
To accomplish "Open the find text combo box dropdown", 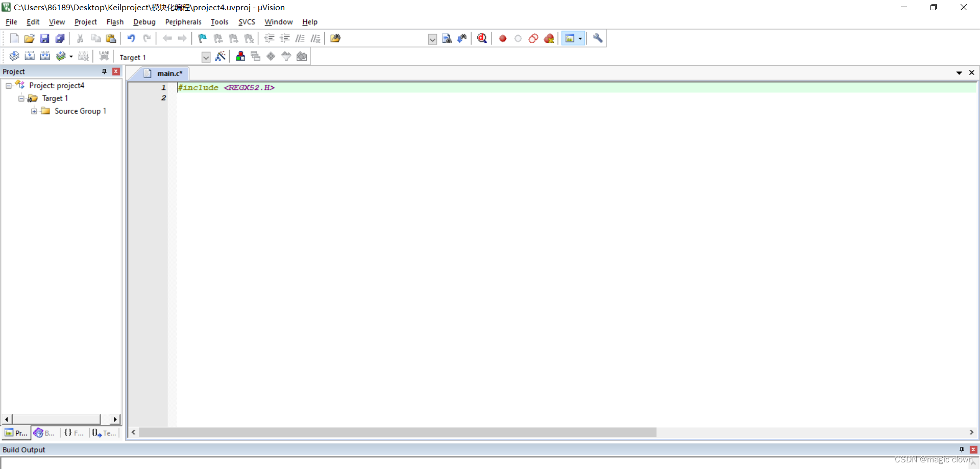I will click(x=432, y=39).
